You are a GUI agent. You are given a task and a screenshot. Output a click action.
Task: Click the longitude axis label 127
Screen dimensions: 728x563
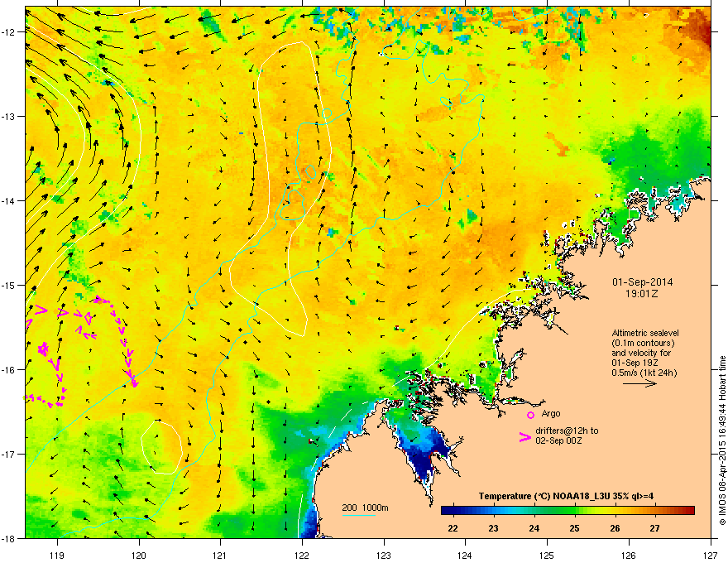tap(711, 555)
